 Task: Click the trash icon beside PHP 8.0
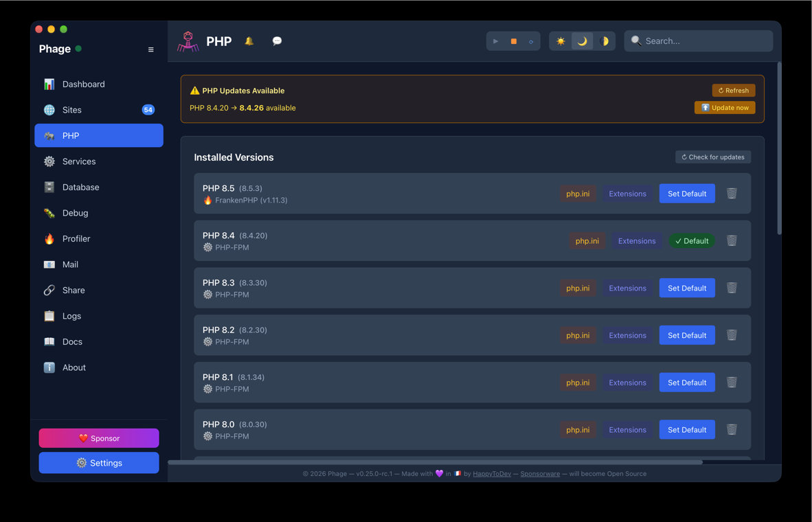click(x=731, y=429)
